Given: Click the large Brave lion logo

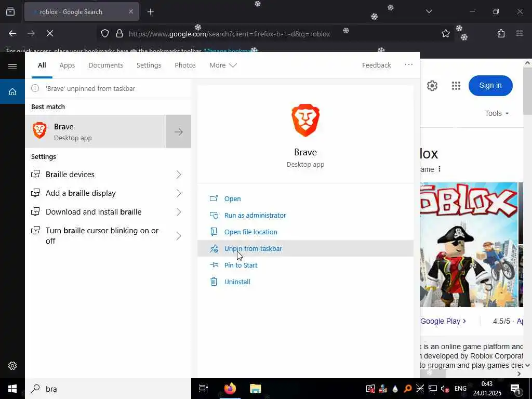Looking at the screenshot, I should tap(305, 120).
